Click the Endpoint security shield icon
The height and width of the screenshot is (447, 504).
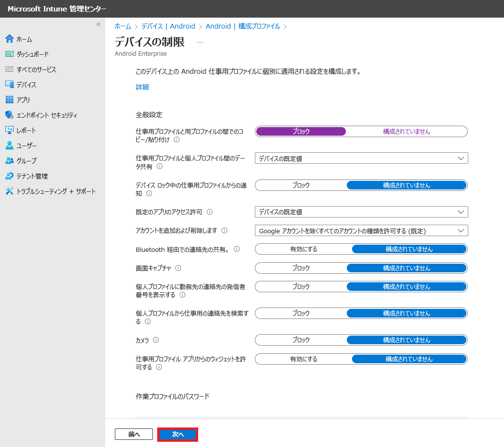[10, 115]
